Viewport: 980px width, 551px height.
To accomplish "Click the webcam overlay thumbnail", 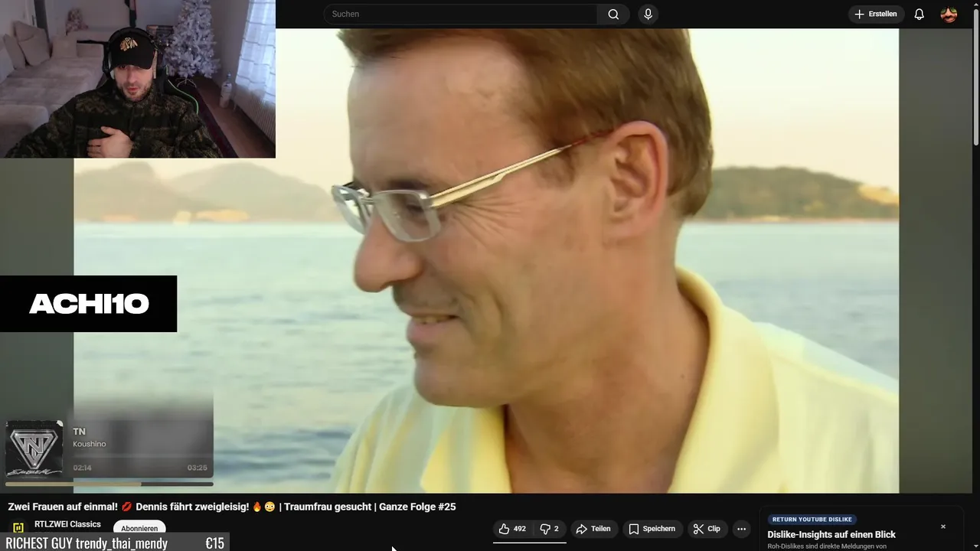I will pos(138,79).
